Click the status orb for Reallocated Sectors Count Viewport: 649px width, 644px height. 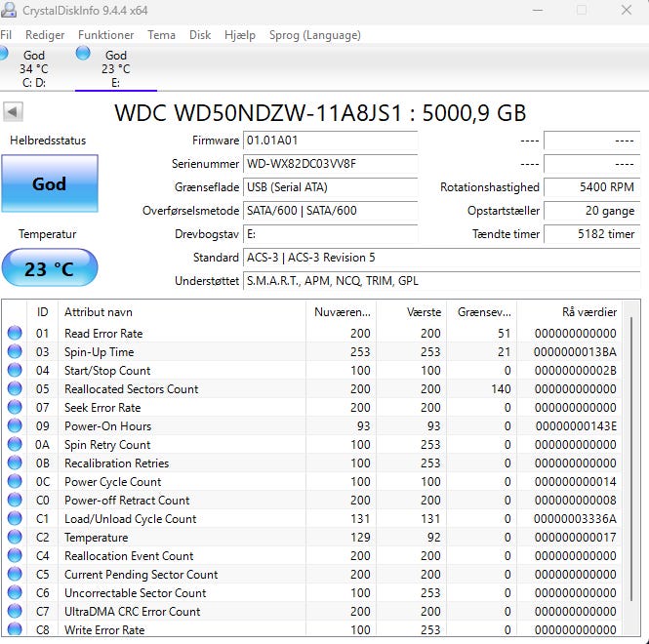(x=15, y=388)
